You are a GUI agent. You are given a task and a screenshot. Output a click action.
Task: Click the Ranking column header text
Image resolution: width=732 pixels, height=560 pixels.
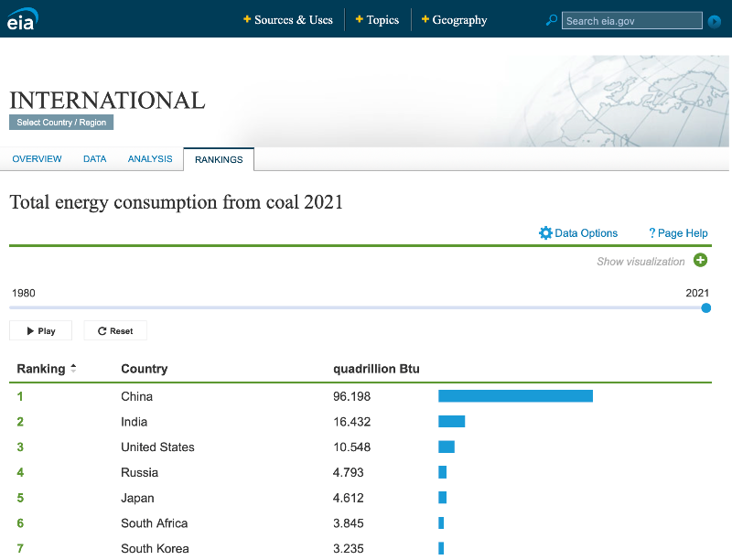(x=41, y=369)
